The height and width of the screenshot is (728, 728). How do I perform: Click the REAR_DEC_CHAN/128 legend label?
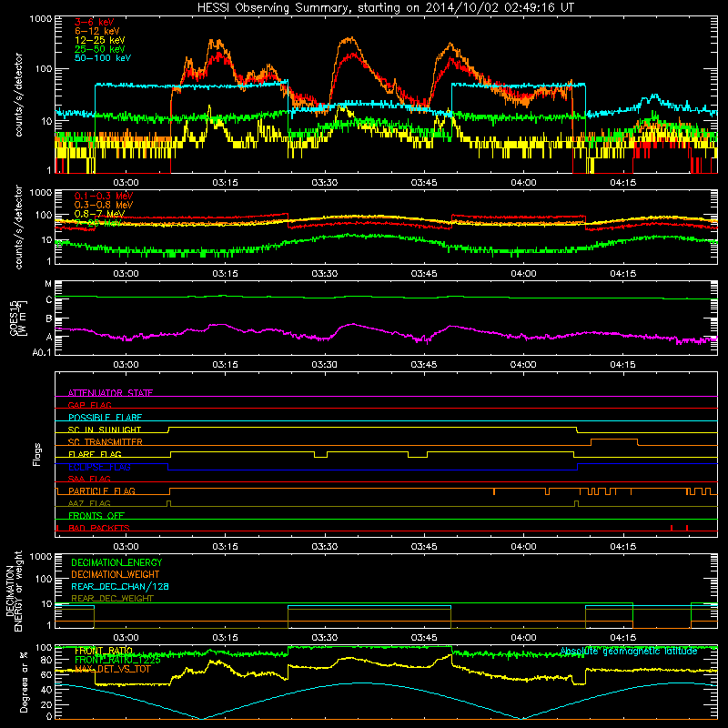click(120, 586)
